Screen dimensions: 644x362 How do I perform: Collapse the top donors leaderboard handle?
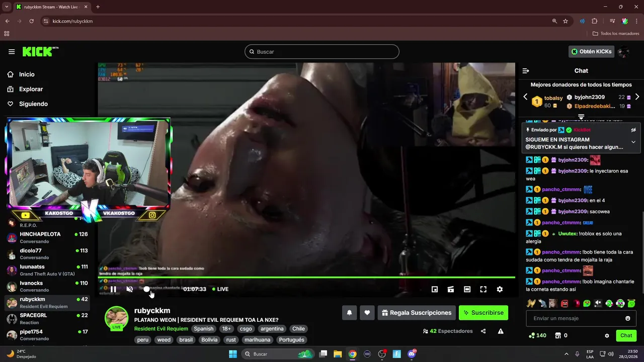coord(581,117)
